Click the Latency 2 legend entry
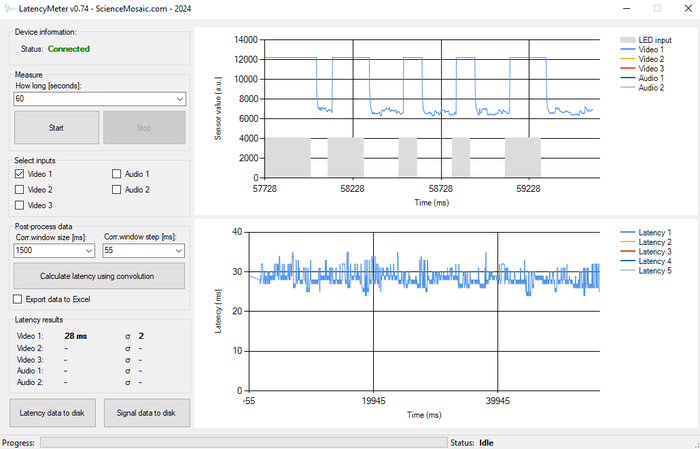The width and height of the screenshot is (700, 449). pos(646,242)
